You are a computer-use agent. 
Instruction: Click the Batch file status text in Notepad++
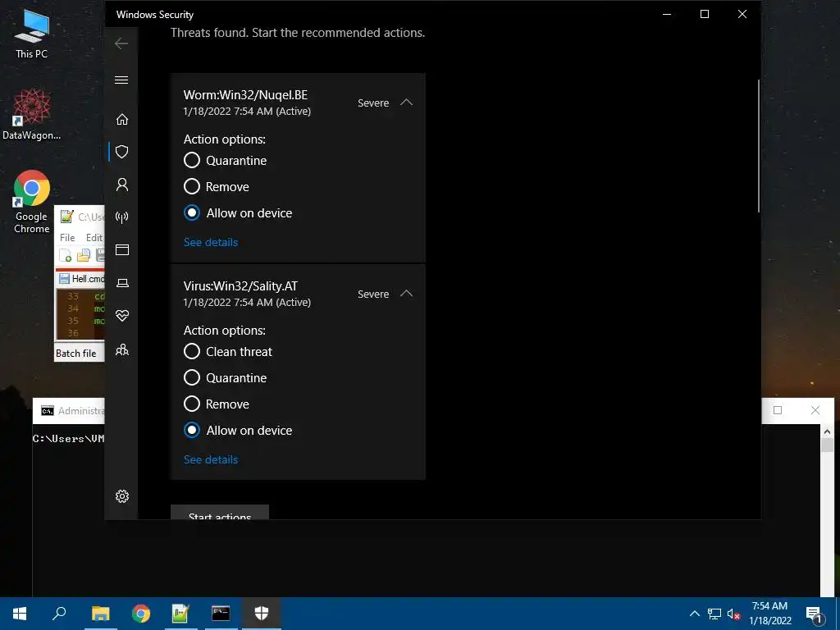click(76, 354)
